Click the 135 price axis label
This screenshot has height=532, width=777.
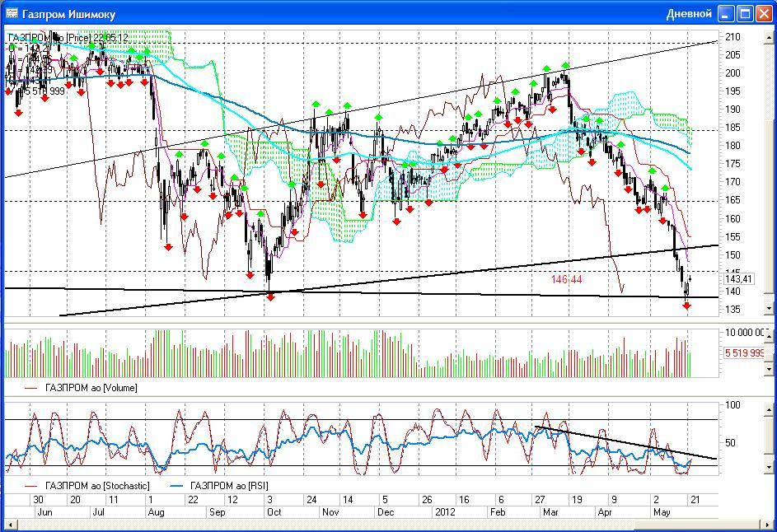(x=733, y=310)
